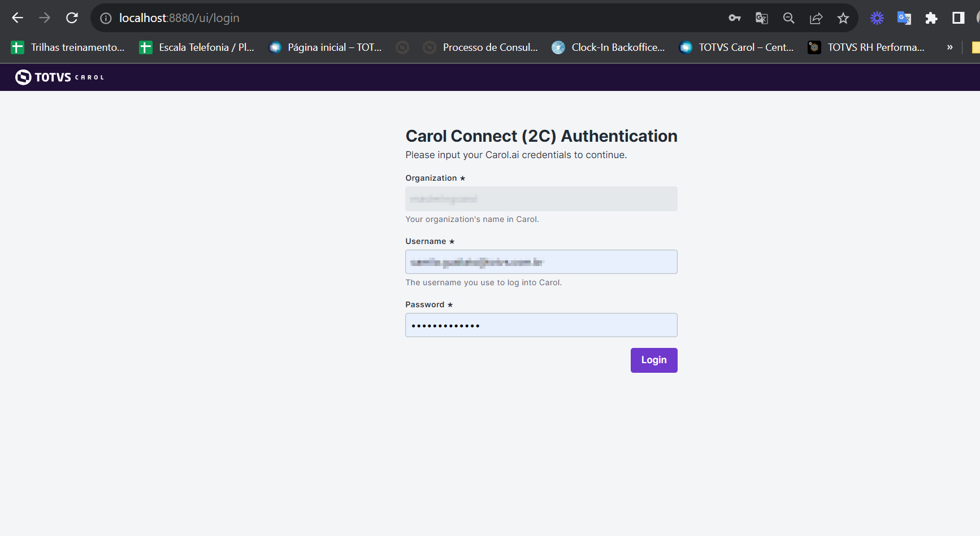Click the Login button
The image size is (980, 536).
coord(653,360)
